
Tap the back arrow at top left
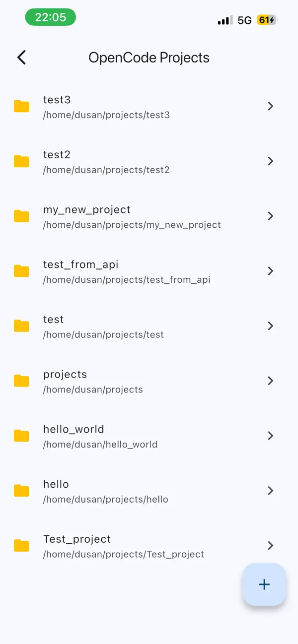pyautogui.click(x=21, y=57)
